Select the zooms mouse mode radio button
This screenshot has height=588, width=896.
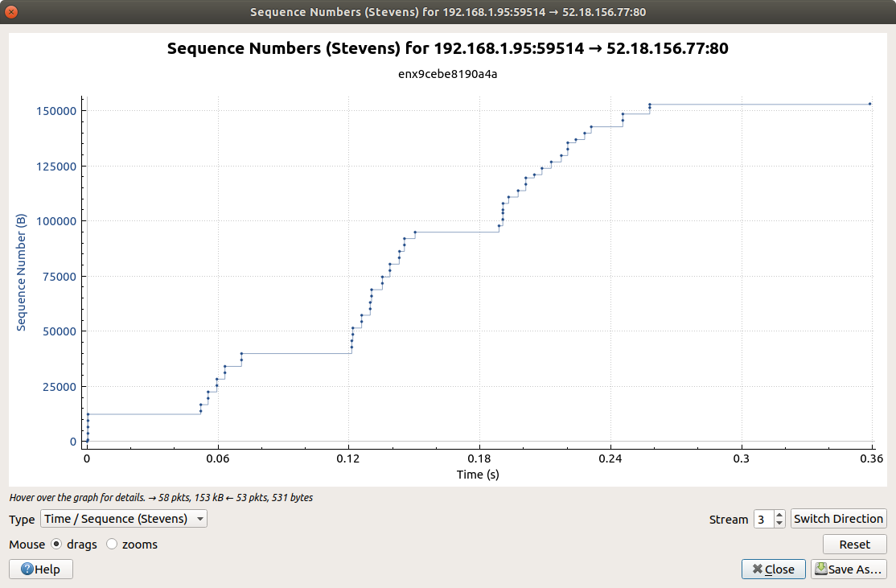112,544
